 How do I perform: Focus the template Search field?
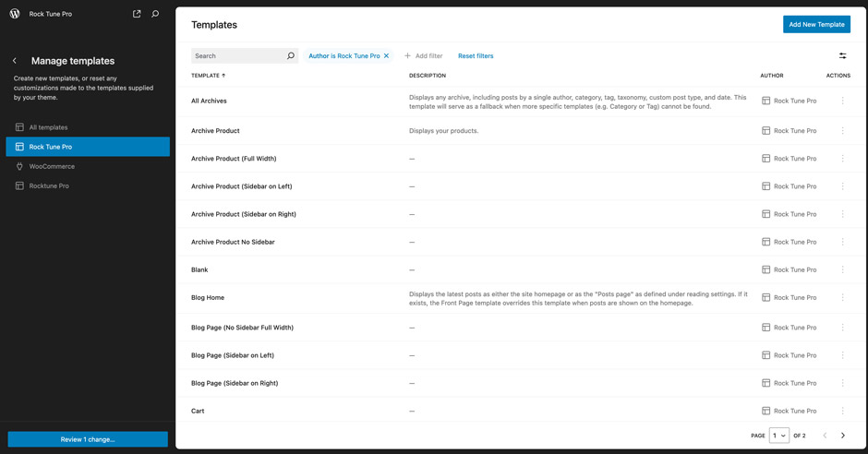(x=238, y=56)
